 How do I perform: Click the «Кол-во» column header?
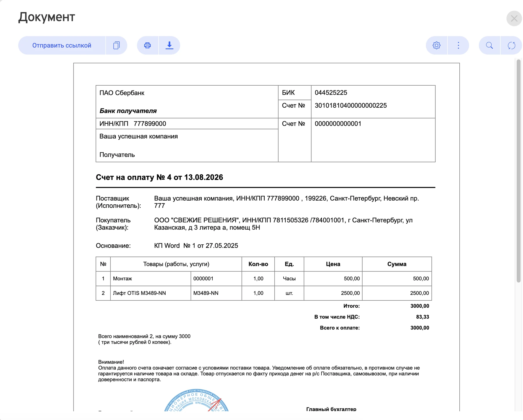point(258,264)
